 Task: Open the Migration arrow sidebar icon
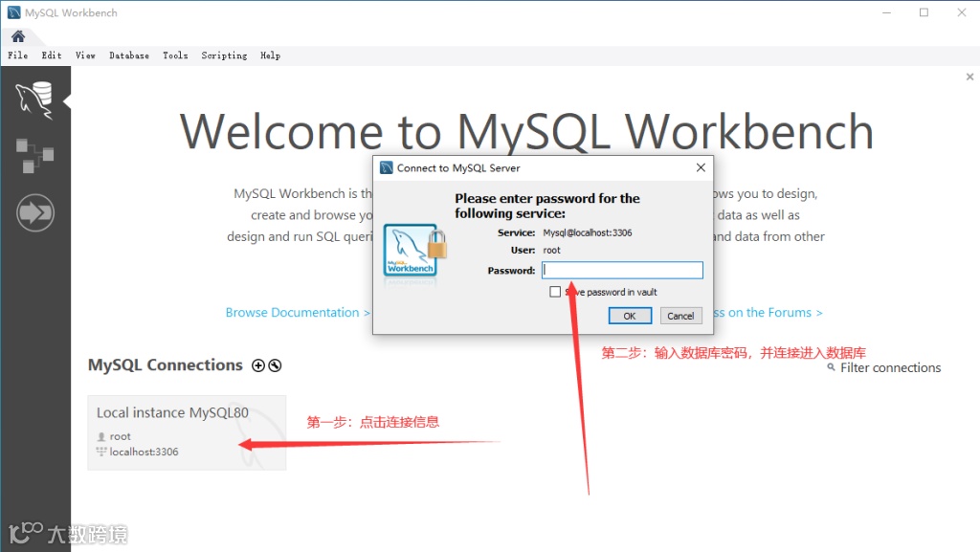coord(35,213)
